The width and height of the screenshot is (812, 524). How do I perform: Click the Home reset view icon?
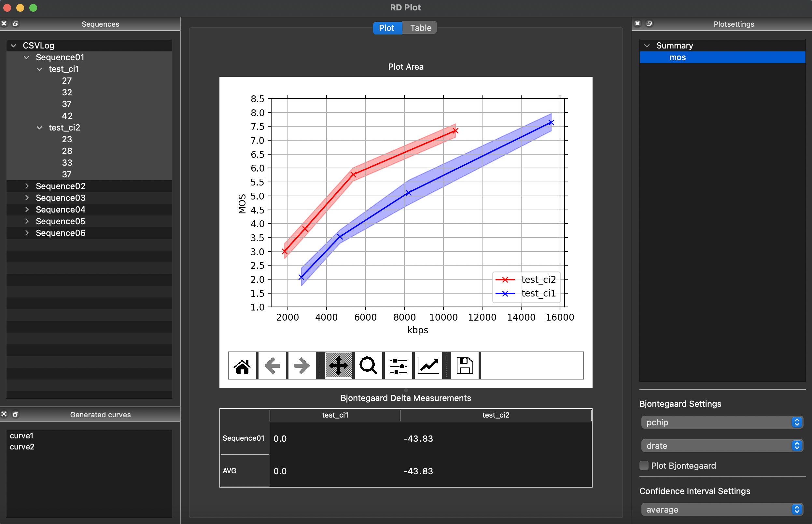tap(242, 366)
